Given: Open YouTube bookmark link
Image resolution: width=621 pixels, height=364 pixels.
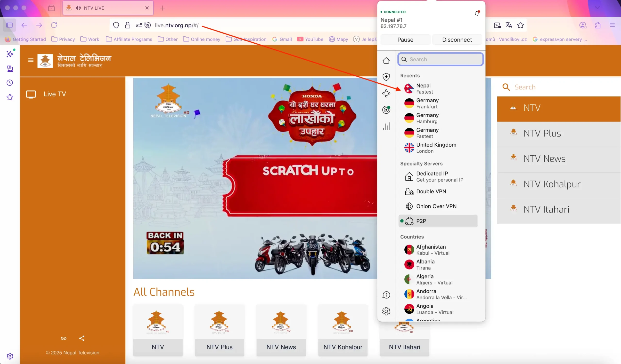Looking at the screenshot, I should [x=310, y=39].
